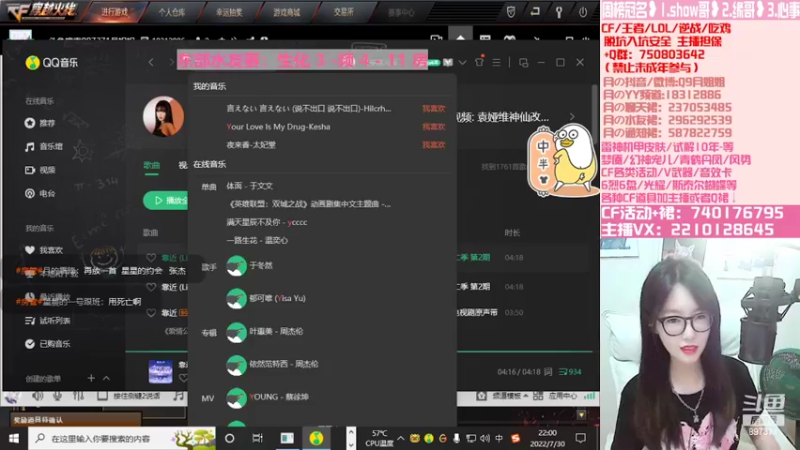800x450 pixels.
Task: Select suggestion Your Love Is My Drug-Kesha
Action: tap(278, 127)
